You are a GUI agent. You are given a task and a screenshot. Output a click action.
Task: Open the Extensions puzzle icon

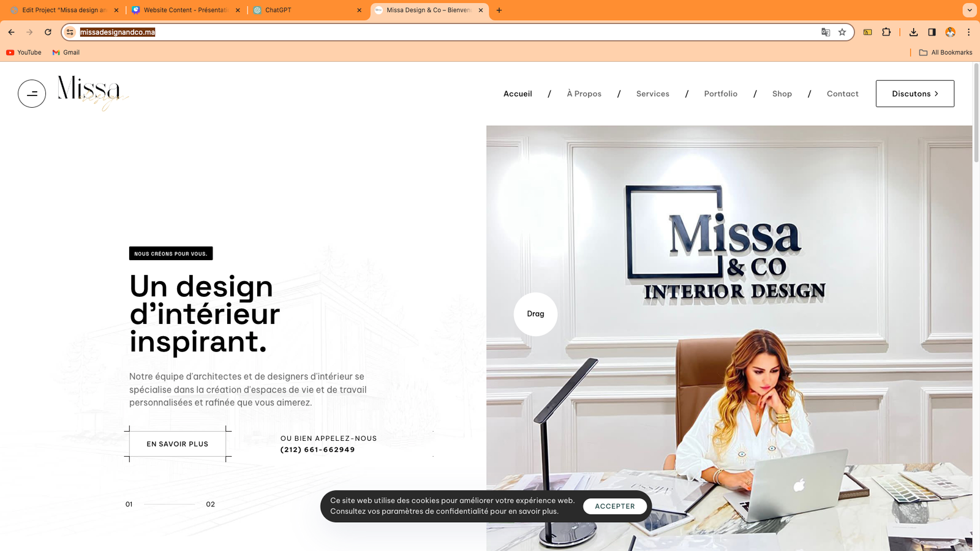(x=886, y=32)
